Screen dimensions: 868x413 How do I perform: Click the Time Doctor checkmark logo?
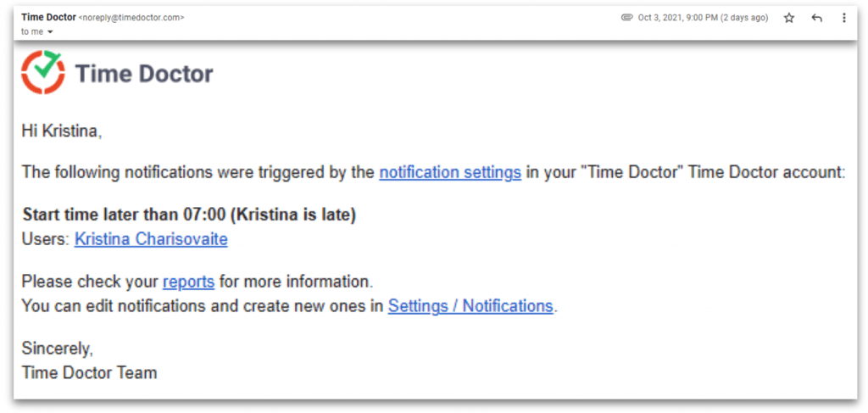pyautogui.click(x=43, y=72)
